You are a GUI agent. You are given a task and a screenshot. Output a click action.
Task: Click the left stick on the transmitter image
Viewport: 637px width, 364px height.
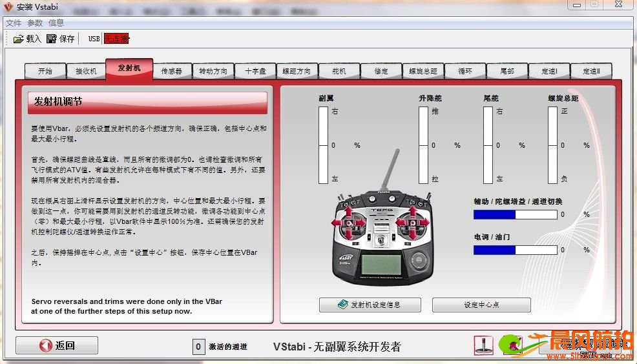[349, 223]
